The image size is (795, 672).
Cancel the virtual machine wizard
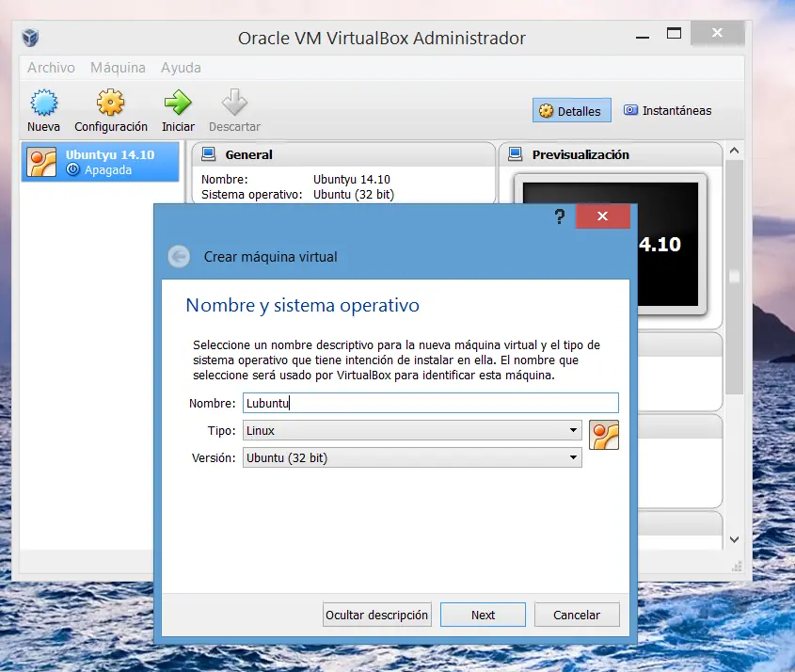point(577,614)
